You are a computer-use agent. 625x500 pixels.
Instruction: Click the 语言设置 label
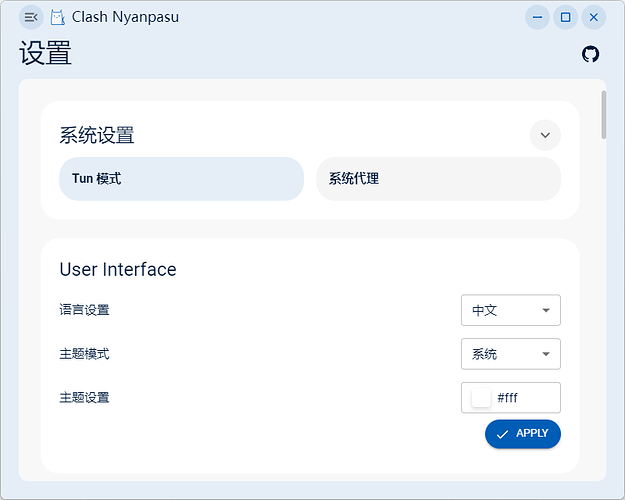85,310
